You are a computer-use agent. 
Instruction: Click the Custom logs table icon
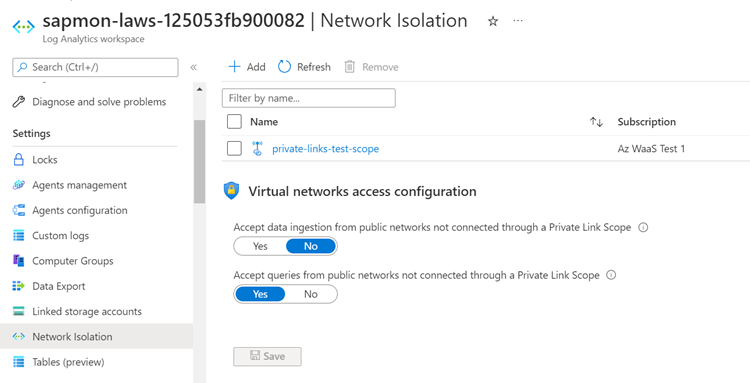coord(19,235)
